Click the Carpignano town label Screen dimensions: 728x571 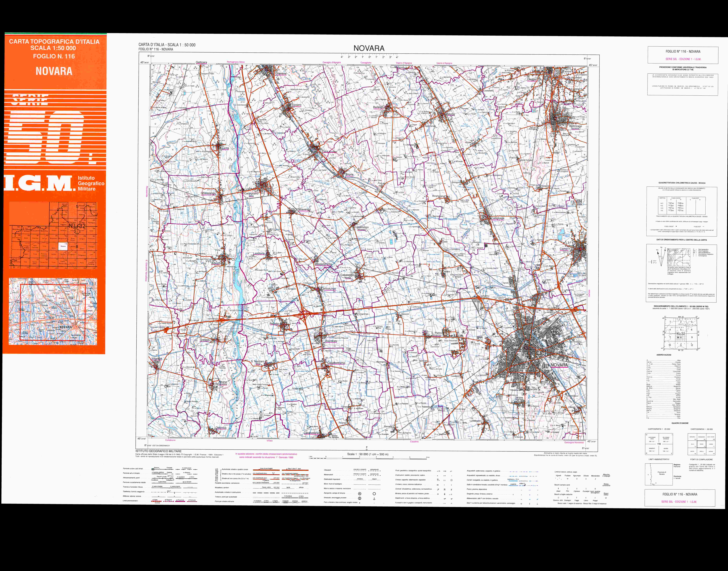click(x=251, y=194)
